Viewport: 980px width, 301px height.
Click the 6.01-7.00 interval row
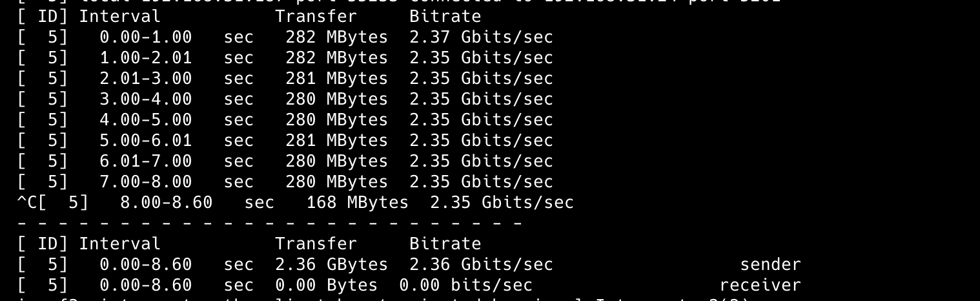145,161
